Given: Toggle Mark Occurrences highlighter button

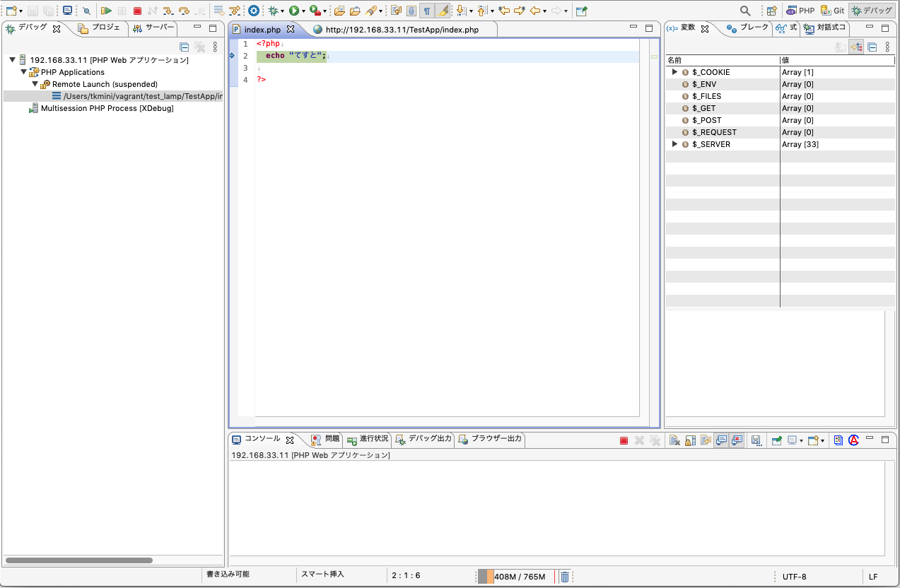Looking at the screenshot, I should click(443, 11).
